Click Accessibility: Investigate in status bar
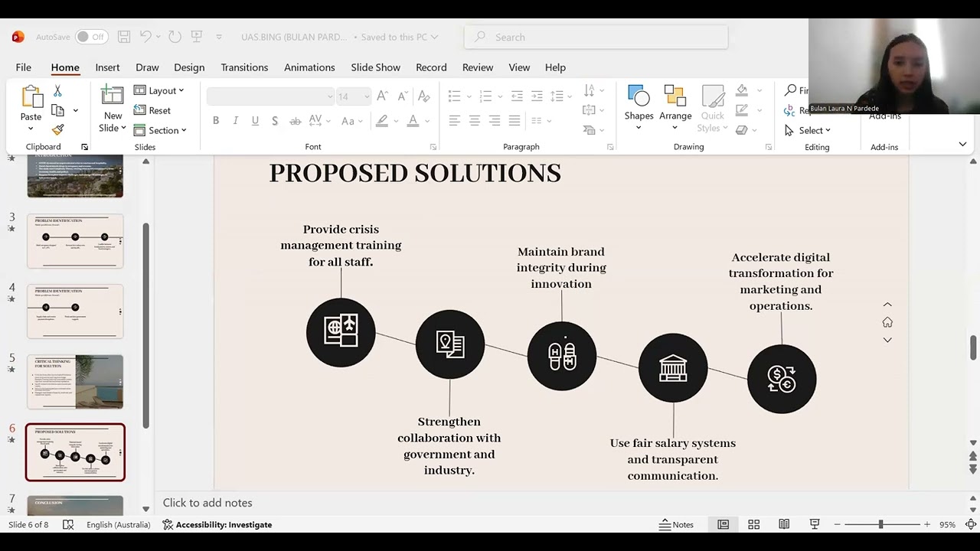The image size is (980, 551). pyautogui.click(x=217, y=525)
